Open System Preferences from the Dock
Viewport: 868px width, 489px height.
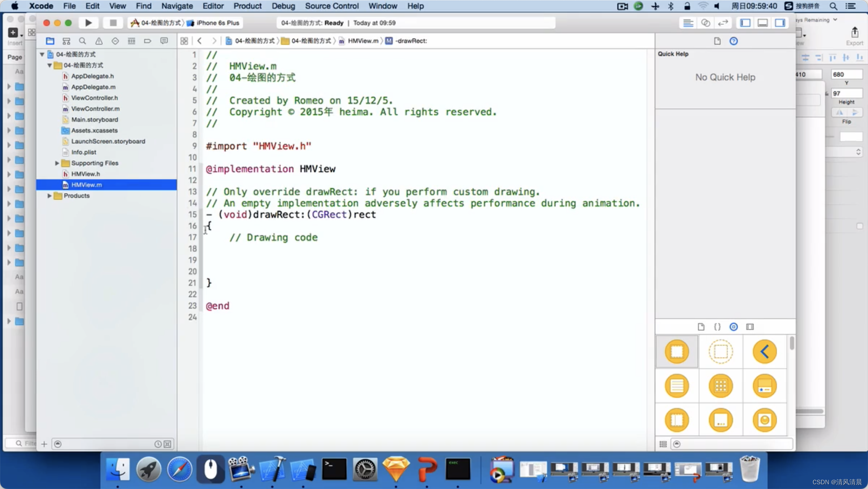tap(365, 469)
